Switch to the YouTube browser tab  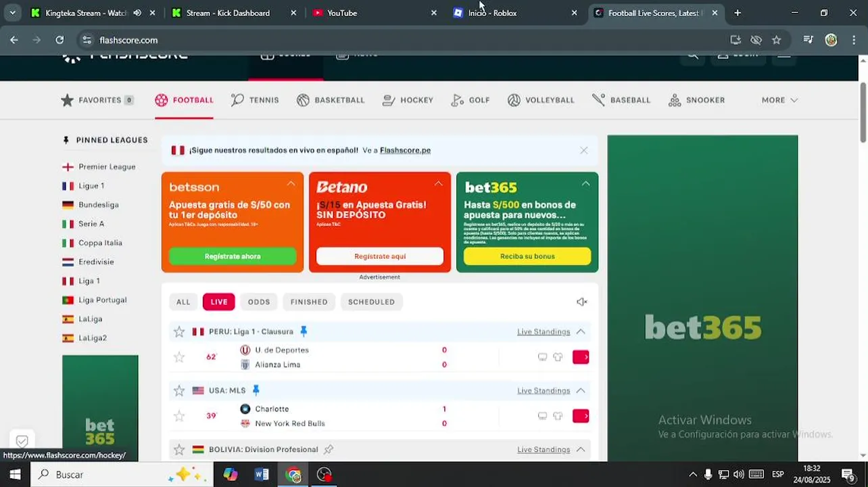[374, 13]
